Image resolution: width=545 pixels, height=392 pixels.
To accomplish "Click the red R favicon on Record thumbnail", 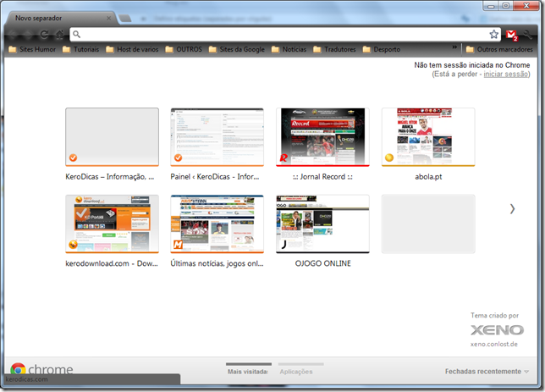I will (284, 158).
